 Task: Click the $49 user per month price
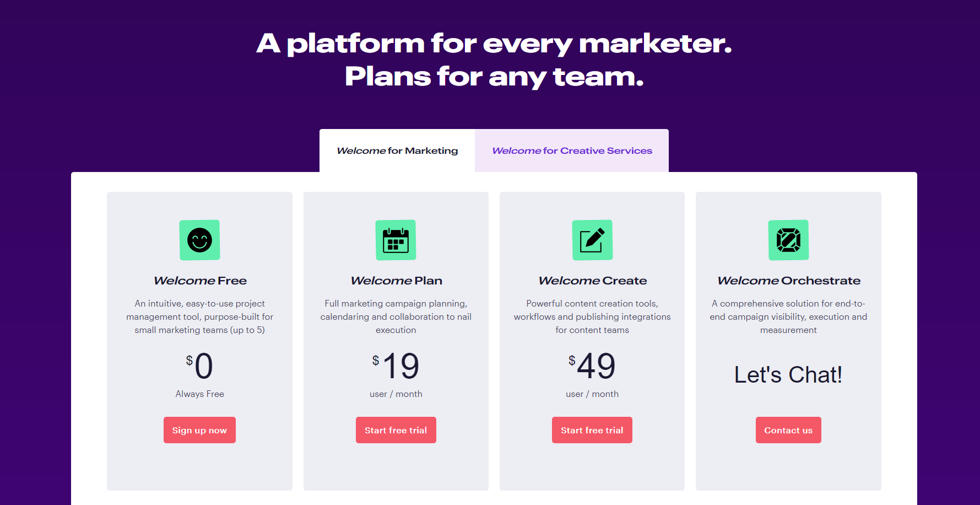[592, 366]
